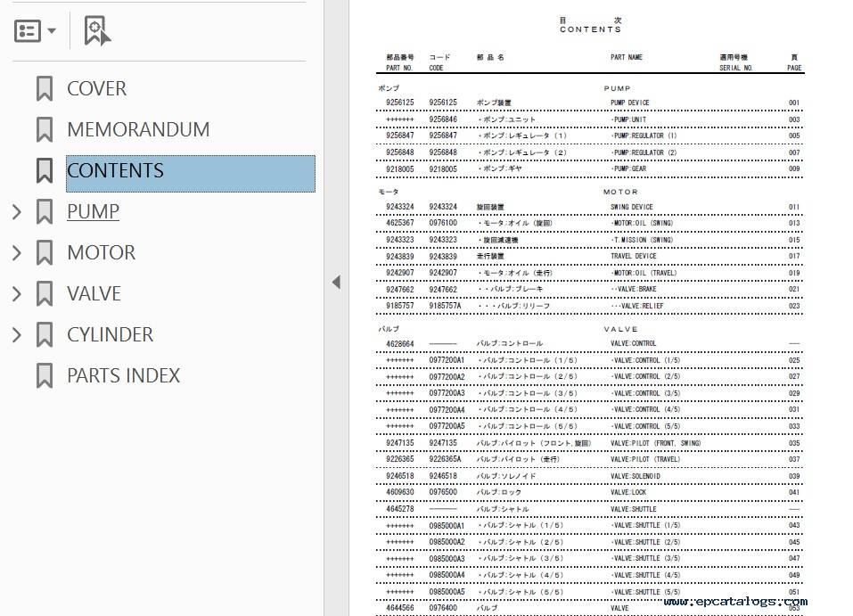The image size is (853, 616).
Task: Expand the MOTOR bookmark section
Action: click(17, 252)
